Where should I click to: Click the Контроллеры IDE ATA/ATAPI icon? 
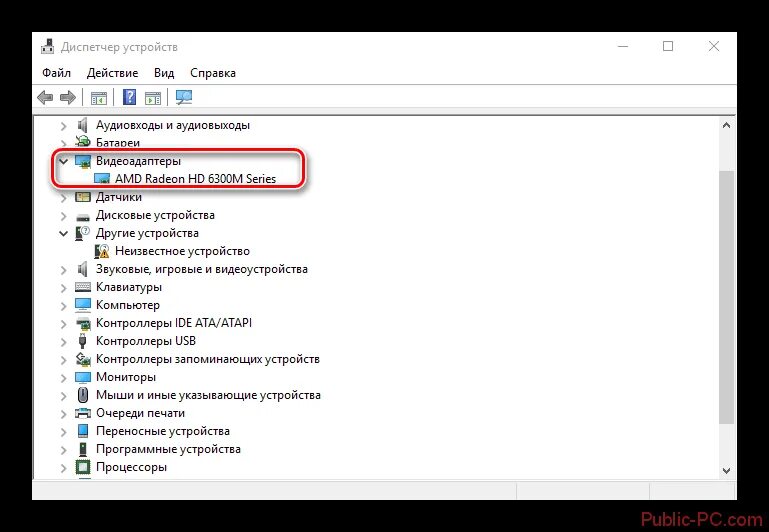click(x=83, y=323)
